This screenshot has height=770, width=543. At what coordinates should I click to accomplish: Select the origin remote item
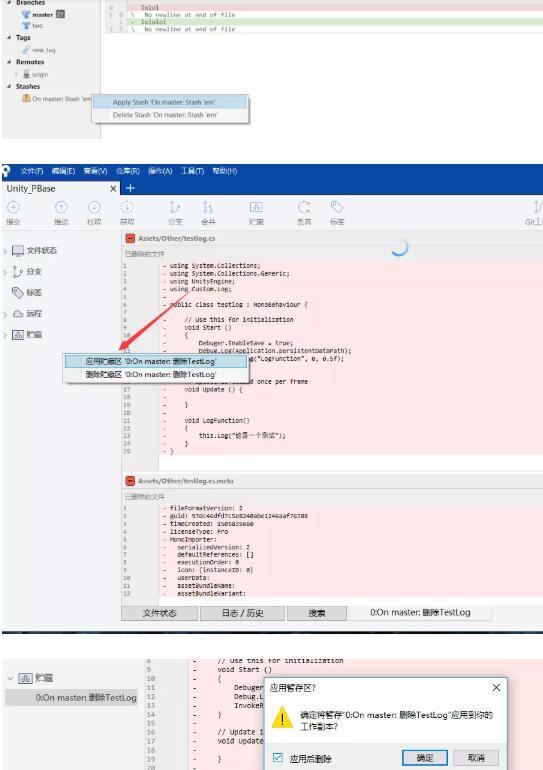(40, 74)
